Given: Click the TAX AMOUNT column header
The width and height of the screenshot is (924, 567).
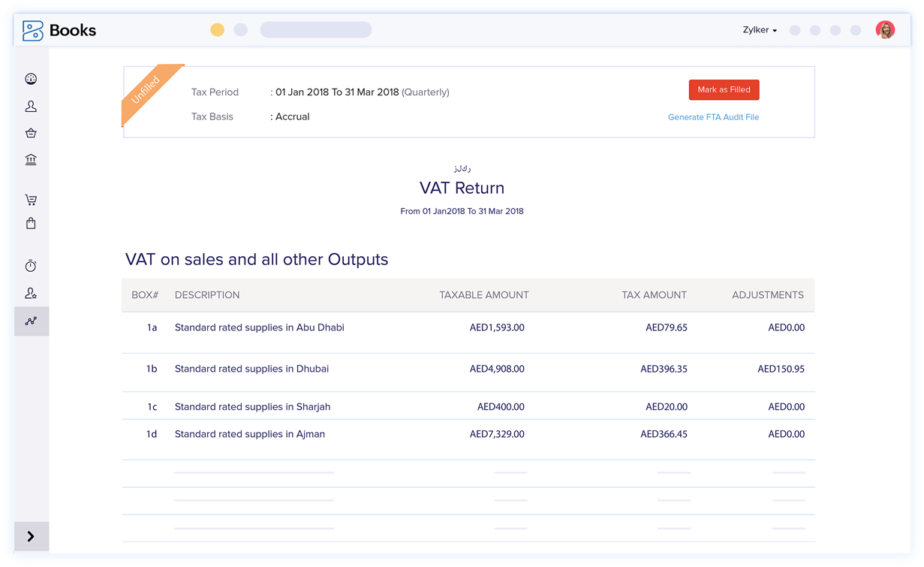Looking at the screenshot, I should coord(654,295).
